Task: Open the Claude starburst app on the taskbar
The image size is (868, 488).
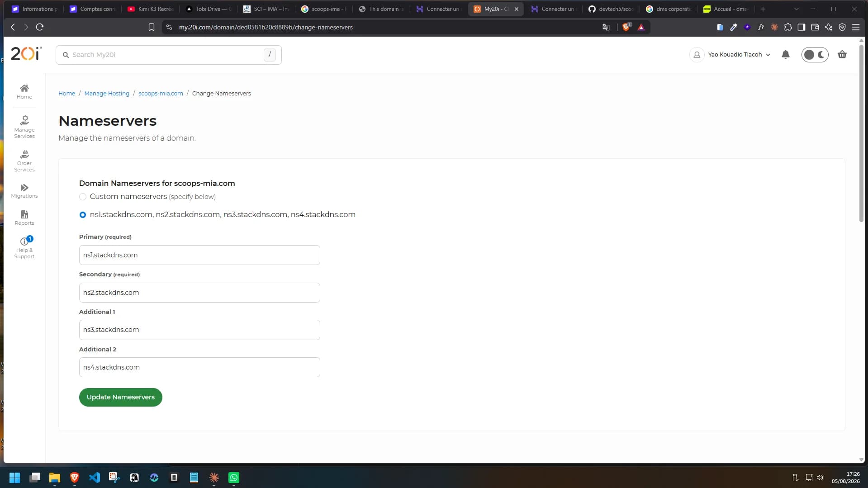Action: click(214, 478)
